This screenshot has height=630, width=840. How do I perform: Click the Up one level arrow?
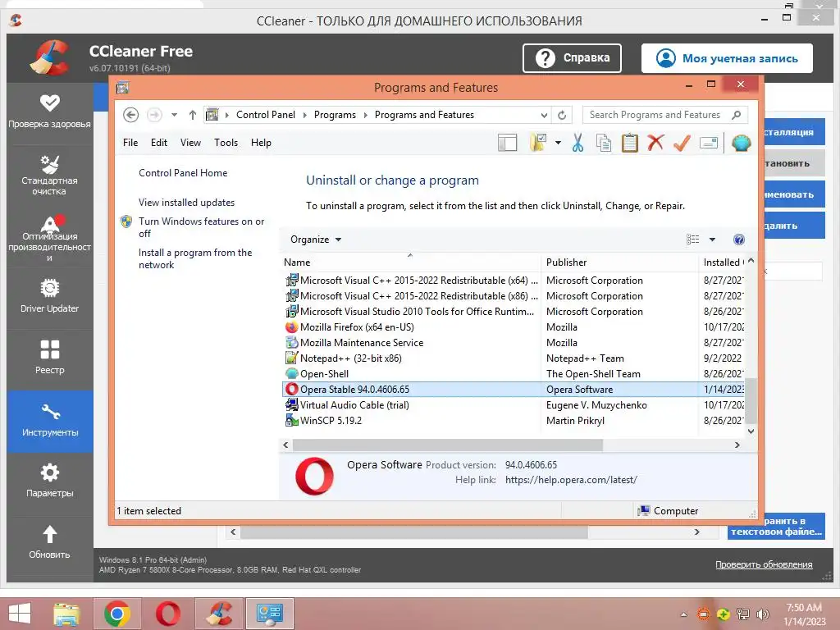click(x=192, y=115)
